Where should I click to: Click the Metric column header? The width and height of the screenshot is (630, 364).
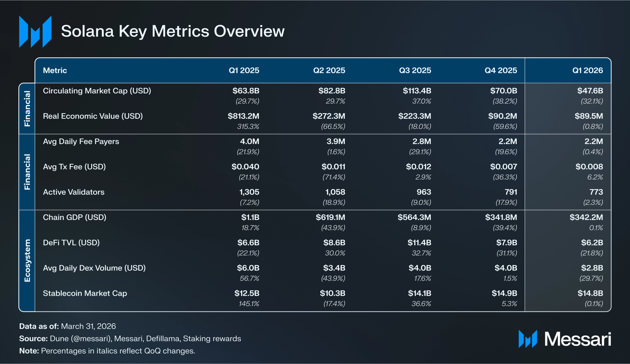click(55, 70)
